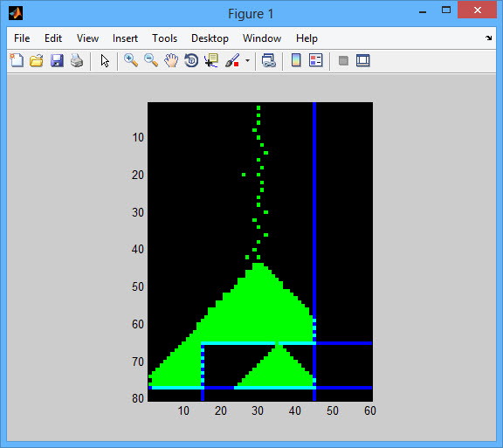Toggle the Brush data tool
This screenshot has height=448, width=503.
[x=232, y=60]
